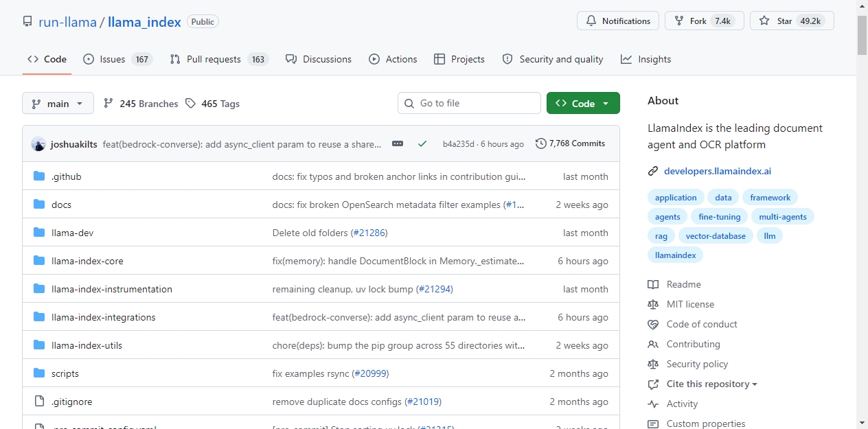The height and width of the screenshot is (429, 868).
Task: Click the branch icon next to 245 Branches
Action: pyautogui.click(x=108, y=104)
